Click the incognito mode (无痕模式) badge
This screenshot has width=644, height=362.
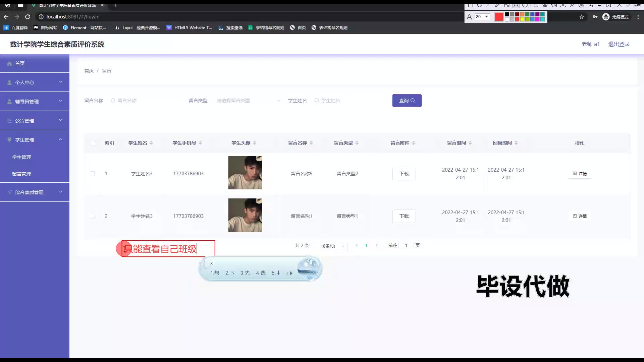(616, 17)
